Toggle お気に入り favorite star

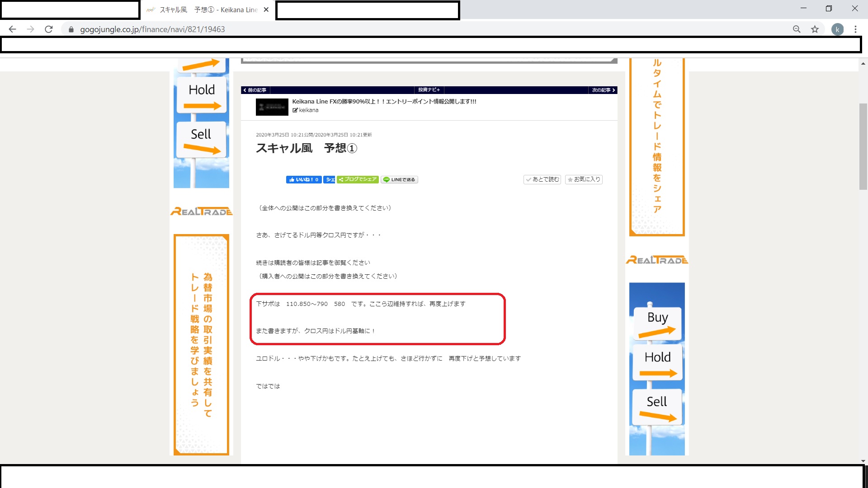coord(584,179)
